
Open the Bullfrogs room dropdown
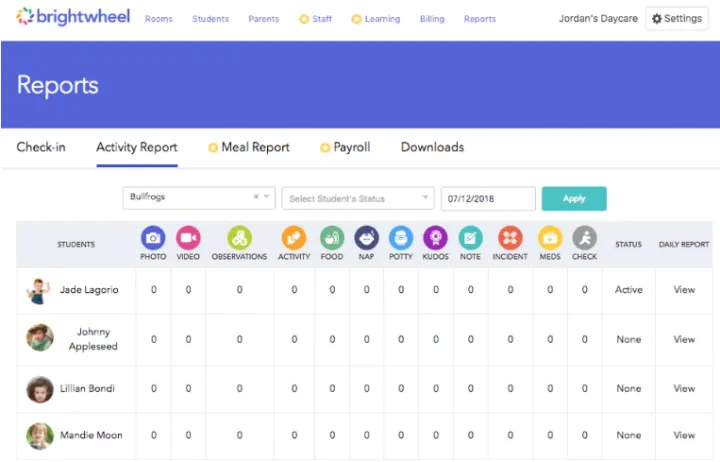pos(267,198)
